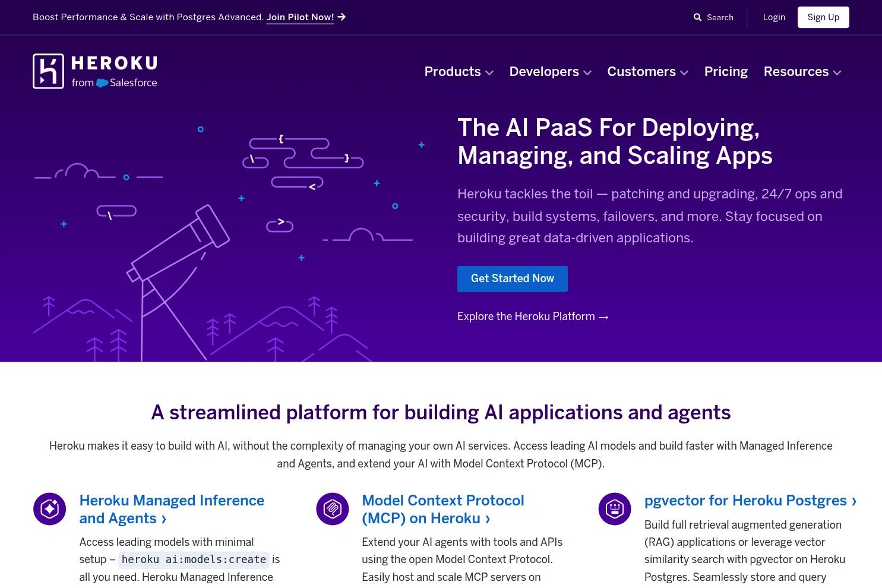Open Heroku Managed Inference and Agents link
Image resolution: width=882 pixels, height=588 pixels.
tap(172, 509)
